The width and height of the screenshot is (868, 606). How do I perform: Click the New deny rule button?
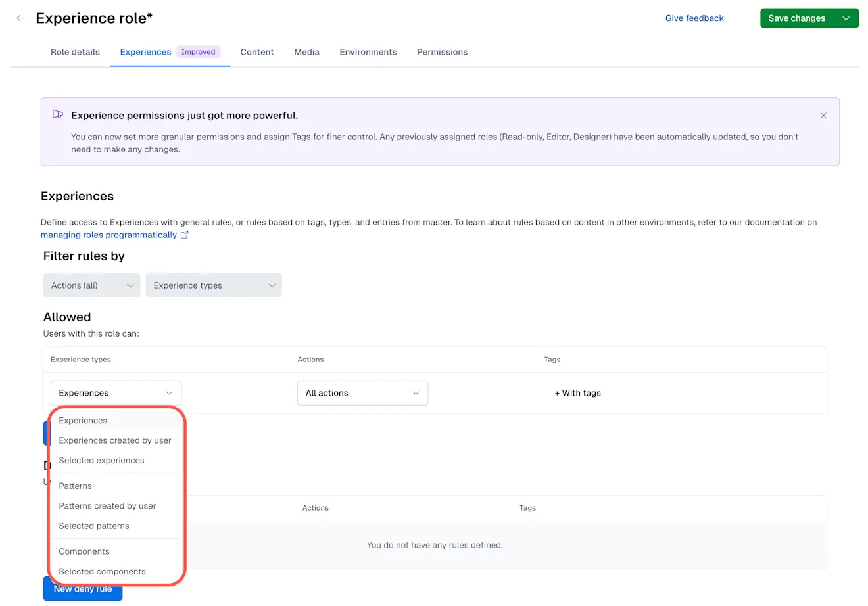pyautogui.click(x=82, y=588)
